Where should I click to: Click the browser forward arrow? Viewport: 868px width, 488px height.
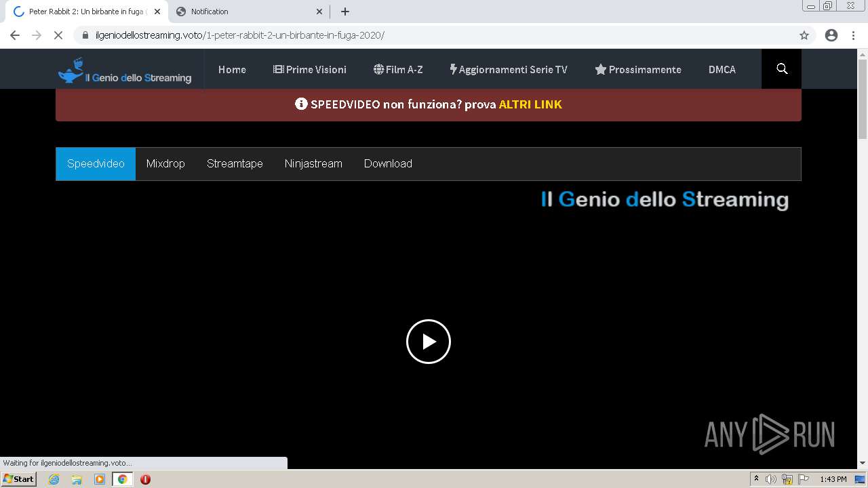coord(37,35)
